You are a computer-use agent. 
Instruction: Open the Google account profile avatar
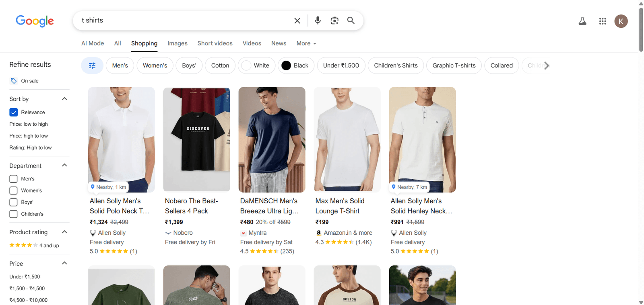(x=621, y=21)
